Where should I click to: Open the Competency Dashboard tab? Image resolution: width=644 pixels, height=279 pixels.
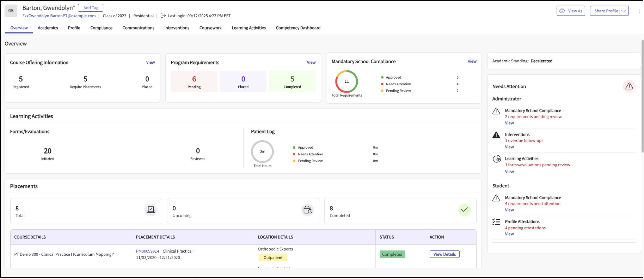tap(298, 28)
